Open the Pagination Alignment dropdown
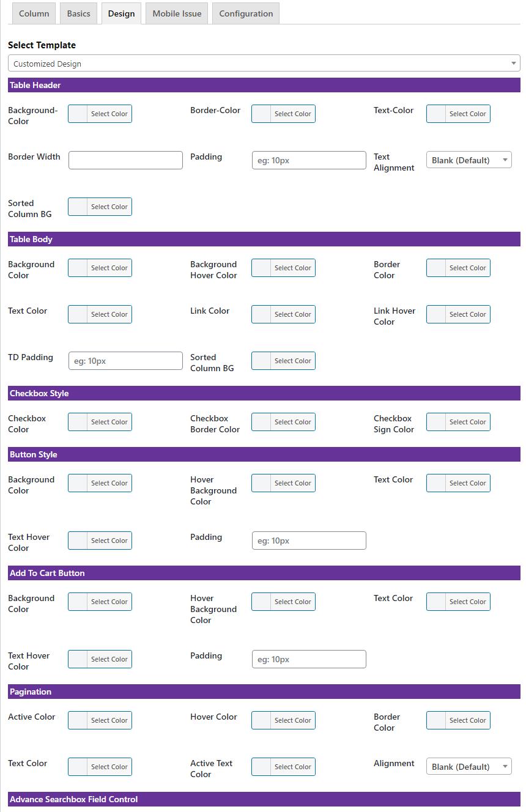526x812 pixels. tap(469, 767)
